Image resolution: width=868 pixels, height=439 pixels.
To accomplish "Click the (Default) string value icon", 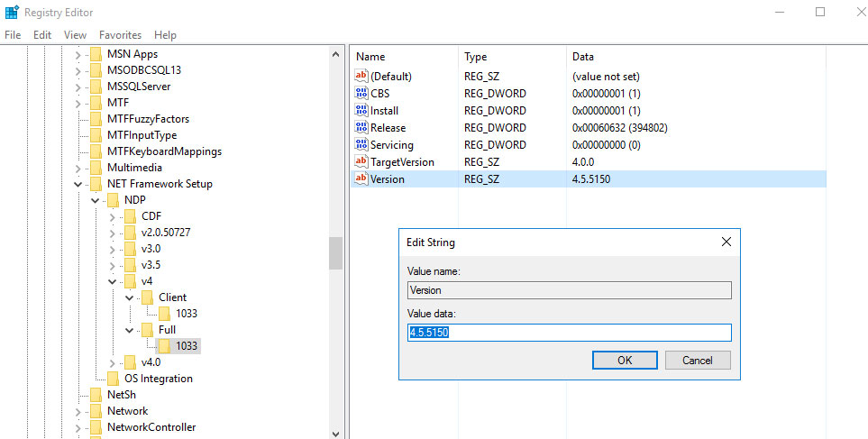I will [x=361, y=76].
